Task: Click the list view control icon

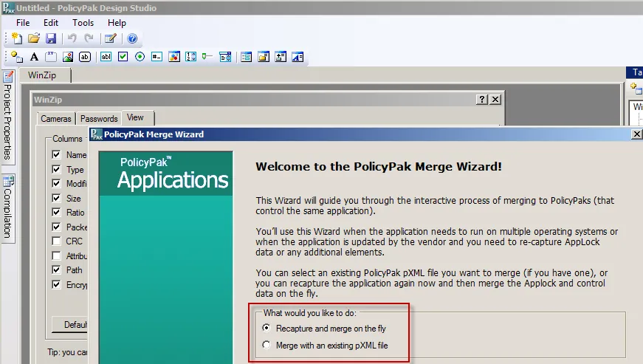Action: coord(246,57)
